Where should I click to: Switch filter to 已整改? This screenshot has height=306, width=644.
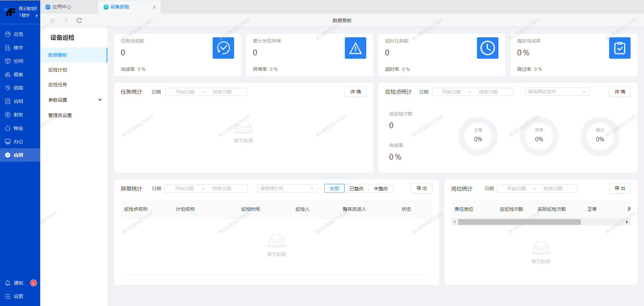tap(356, 189)
